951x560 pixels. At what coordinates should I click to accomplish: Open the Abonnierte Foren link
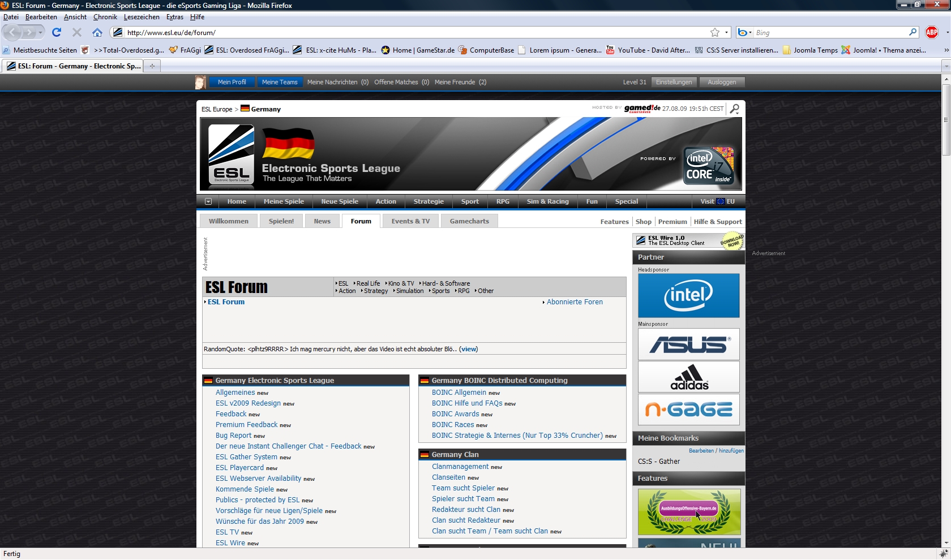point(575,302)
